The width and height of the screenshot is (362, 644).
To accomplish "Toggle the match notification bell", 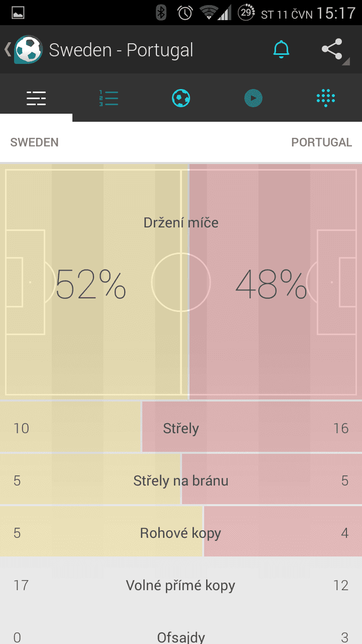I will coord(281,49).
